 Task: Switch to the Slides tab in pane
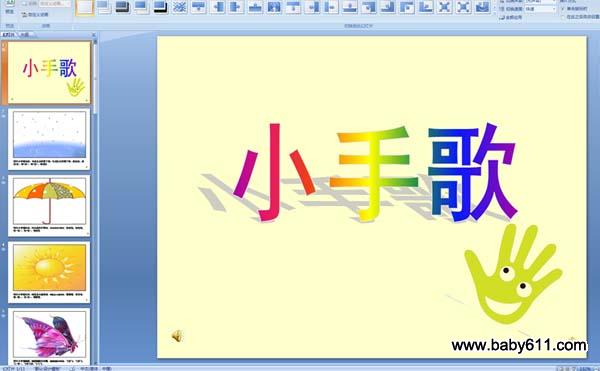coord(9,34)
